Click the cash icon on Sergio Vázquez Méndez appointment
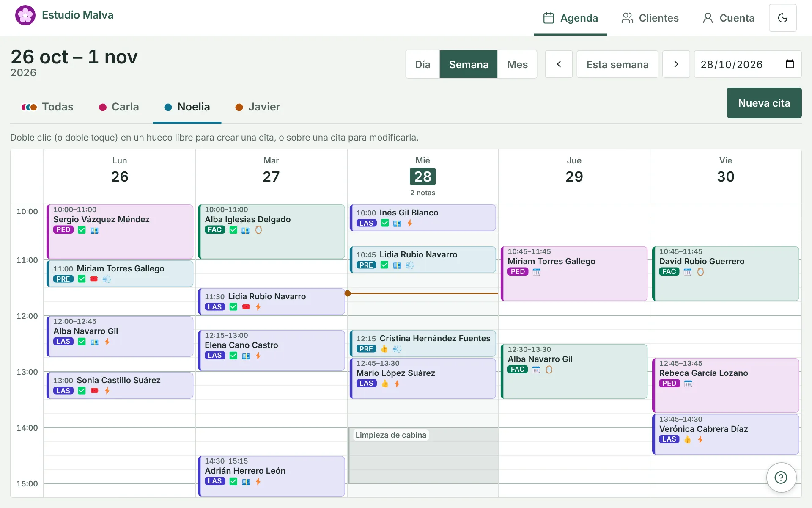The width and height of the screenshot is (812, 508). tap(94, 230)
